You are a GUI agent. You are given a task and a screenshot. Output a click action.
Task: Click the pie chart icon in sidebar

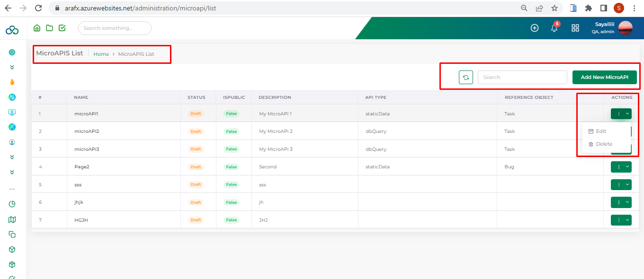tap(12, 204)
